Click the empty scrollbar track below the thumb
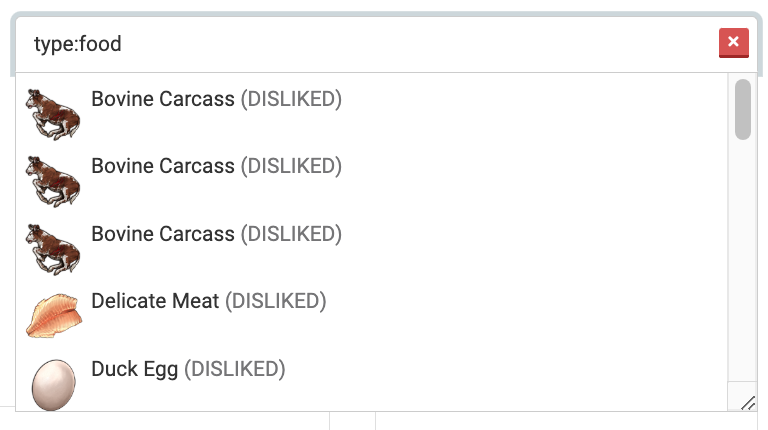The height and width of the screenshot is (430, 768). [x=742, y=260]
